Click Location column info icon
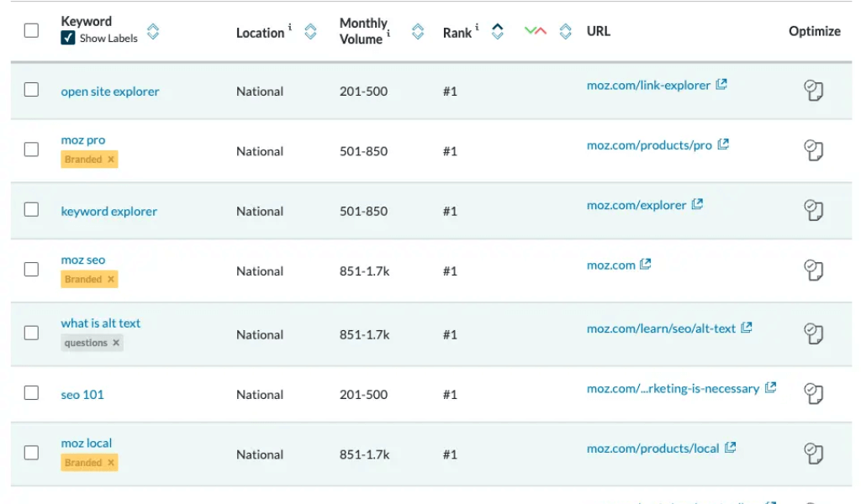This screenshot has width=861, height=504. [x=290, y=27]
